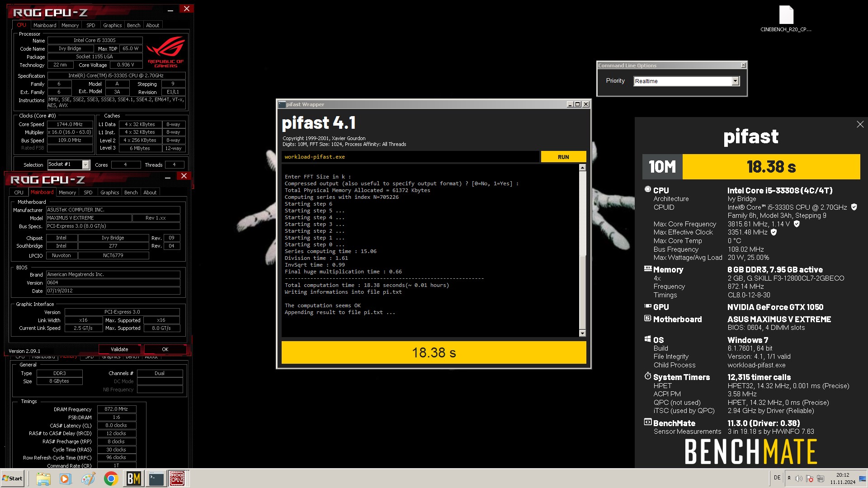This screenshot has width=868, height=488.
Task: Click the Validate button in CPU-Z
Action: click(119, 349)
